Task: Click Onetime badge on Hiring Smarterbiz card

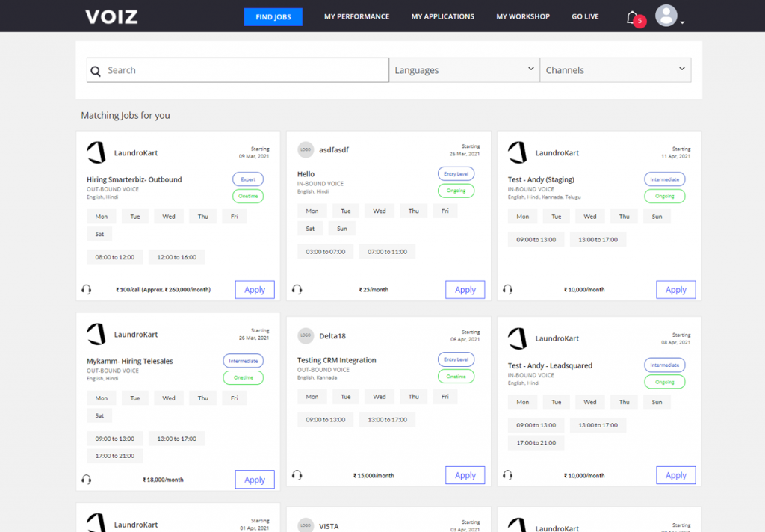Action: pos(248,196)
